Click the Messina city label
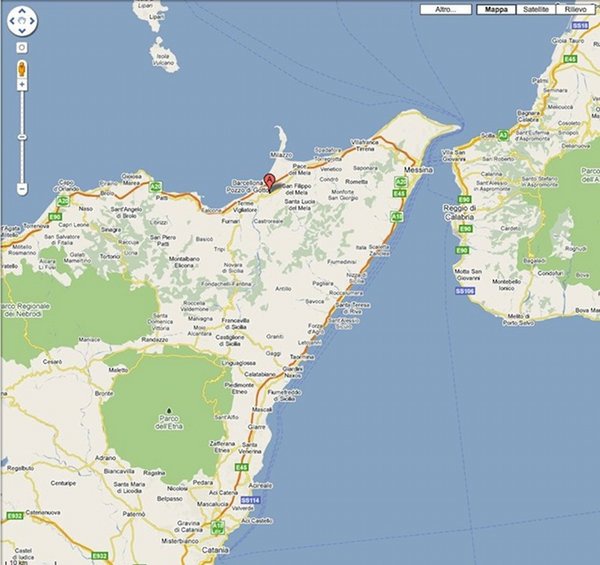 [419, 169]
